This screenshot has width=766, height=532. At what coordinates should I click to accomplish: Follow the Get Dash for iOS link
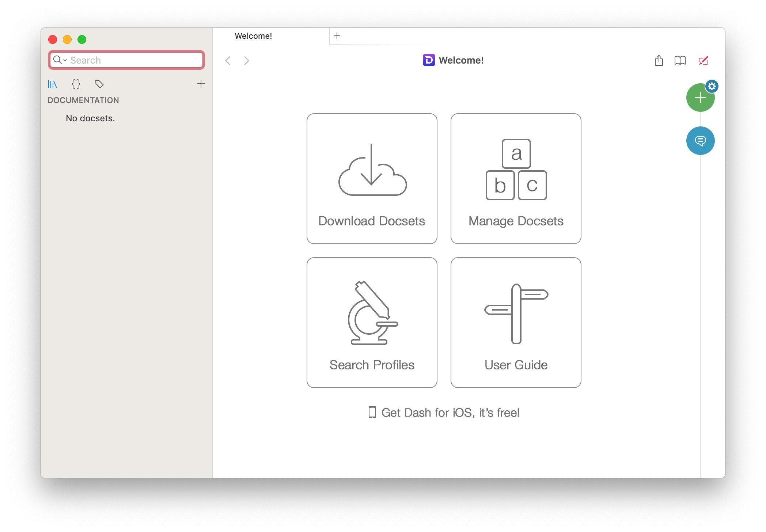click(x=444, y=413)
